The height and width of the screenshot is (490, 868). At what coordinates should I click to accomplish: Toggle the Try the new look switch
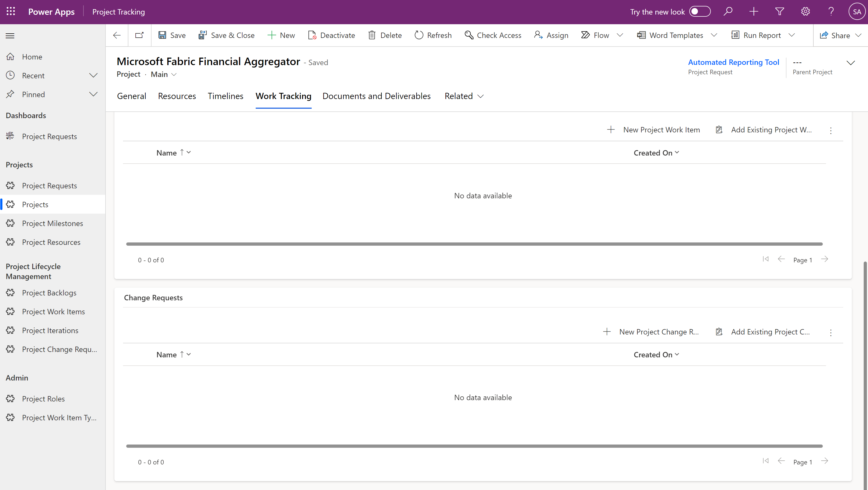pyautogui.click(x=700, y=12)
